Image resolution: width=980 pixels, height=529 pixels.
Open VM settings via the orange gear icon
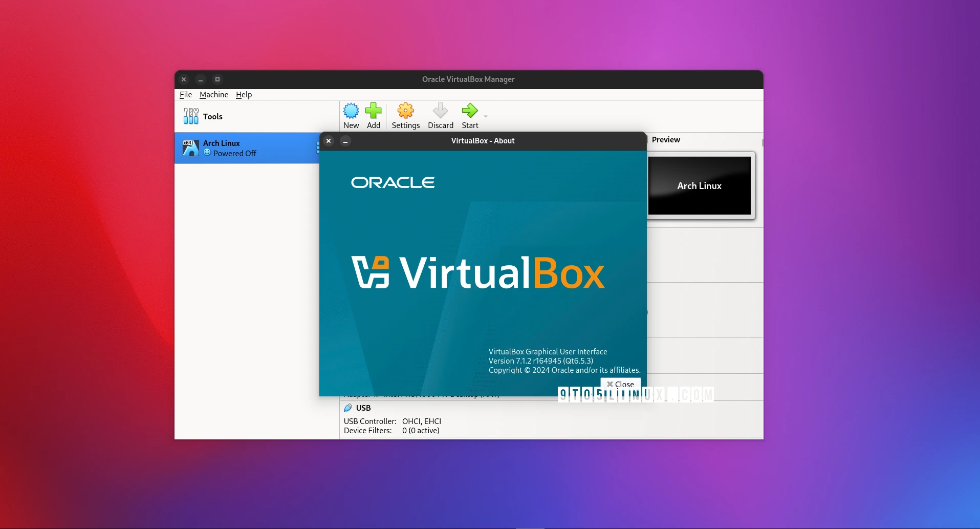405,110
